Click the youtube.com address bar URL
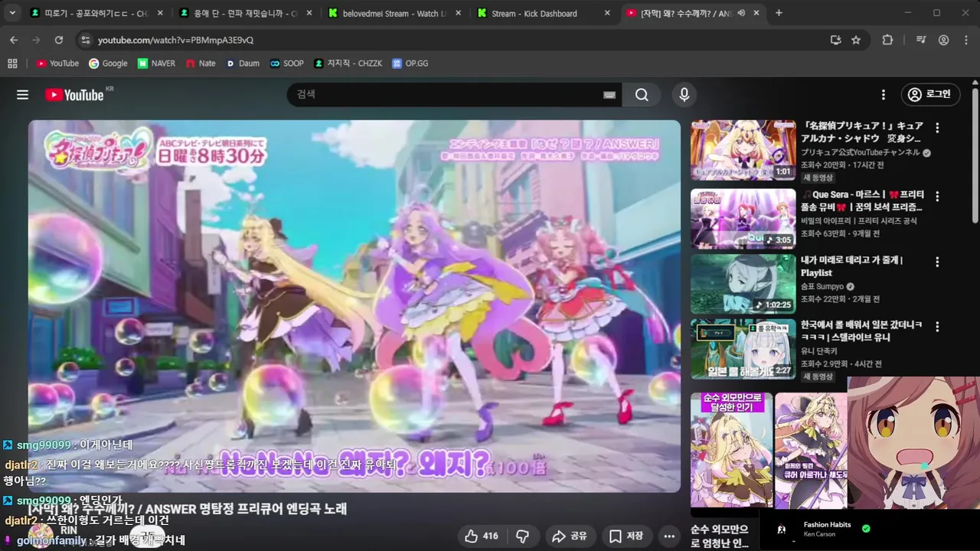The height and width of the screenshot is (551, 980). click(175, 40)
